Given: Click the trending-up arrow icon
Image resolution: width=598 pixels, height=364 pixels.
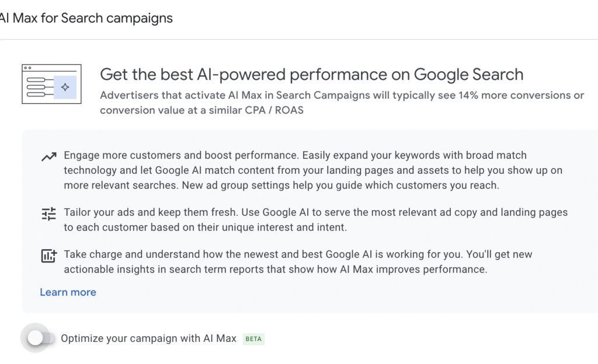Looking at the screenshot, I should (48, 157).
